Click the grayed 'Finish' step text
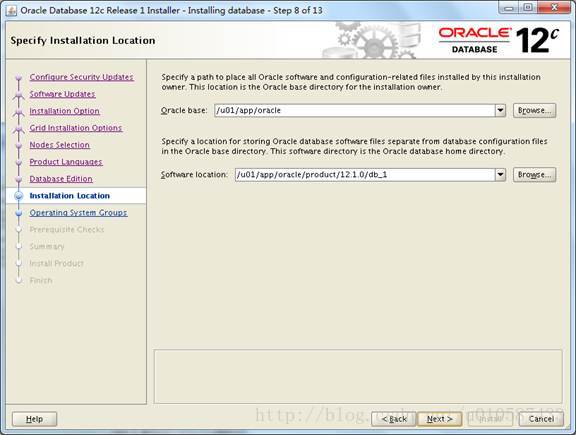The image size is (576, 435). 41,280
